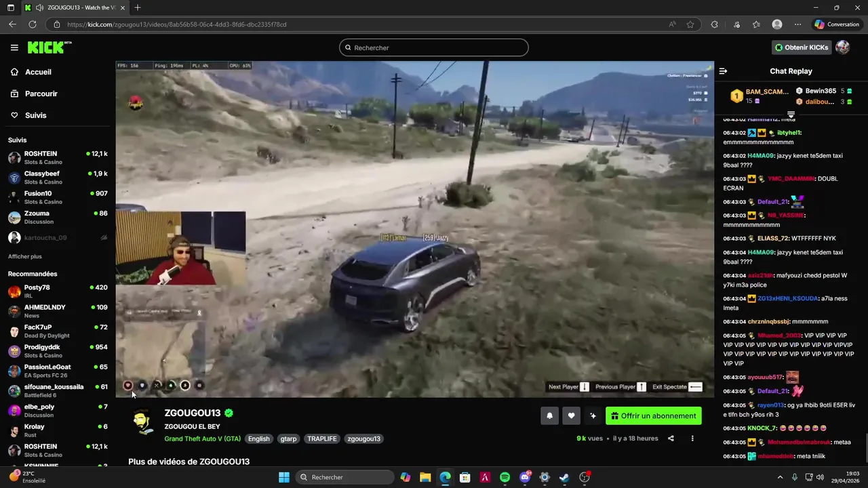Open recommended channel sifouane_koussaila
Viewport: 868px width, 488px height.
tap(58, 390)
